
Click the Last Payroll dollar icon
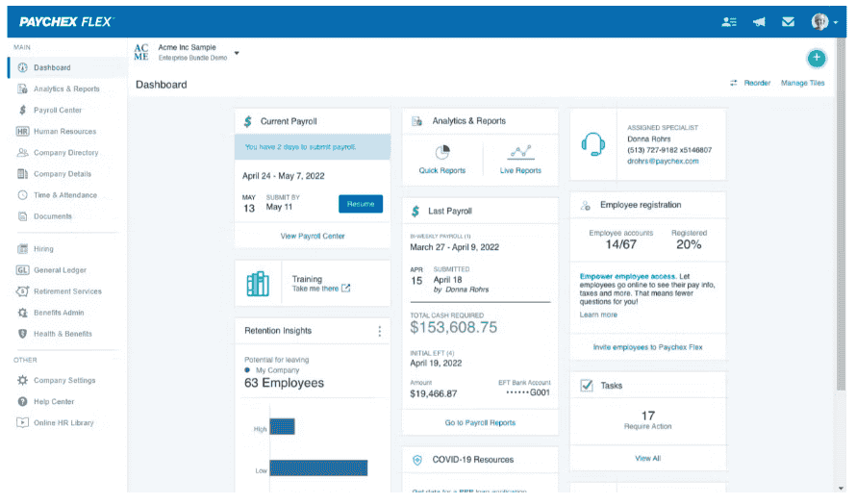tap(415, 212)
